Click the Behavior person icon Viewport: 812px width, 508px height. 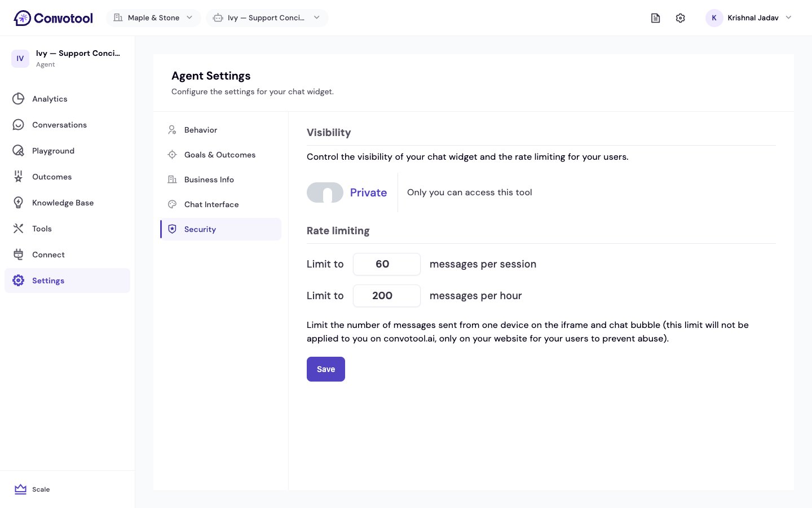pos(173,130)
